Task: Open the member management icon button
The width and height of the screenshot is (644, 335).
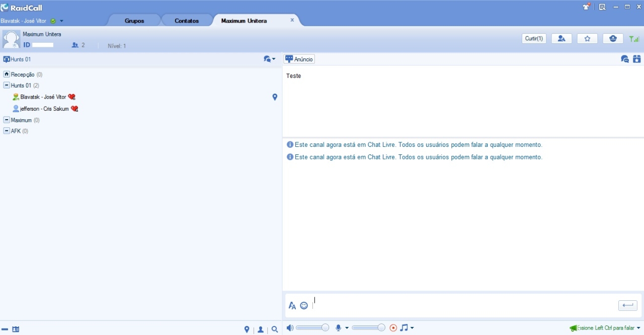Action: pos(561,39)
